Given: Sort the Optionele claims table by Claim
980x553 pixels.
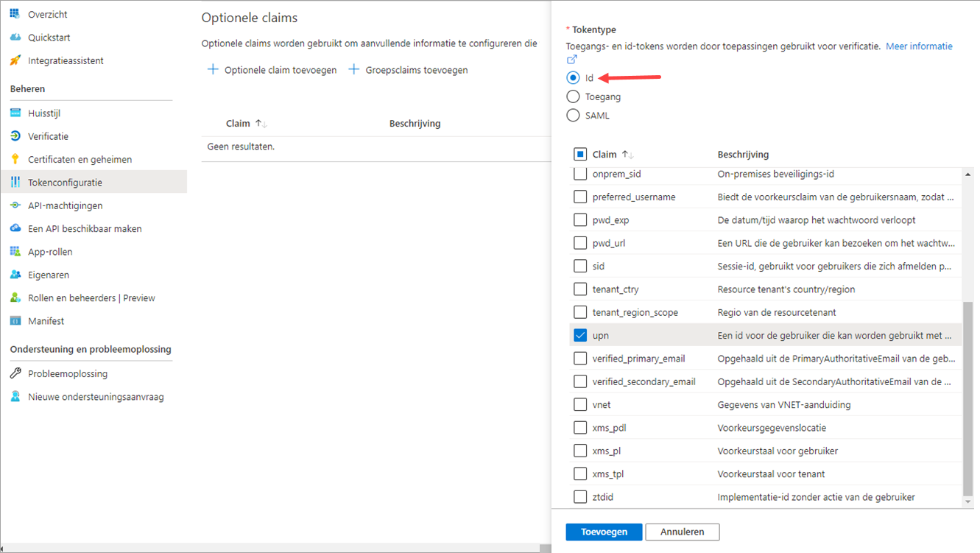Looking at the screenshot, I should click(261, 124).
